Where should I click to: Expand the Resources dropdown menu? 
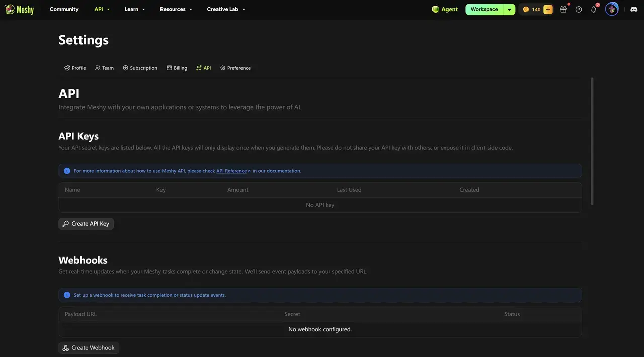tap(176, 9)
